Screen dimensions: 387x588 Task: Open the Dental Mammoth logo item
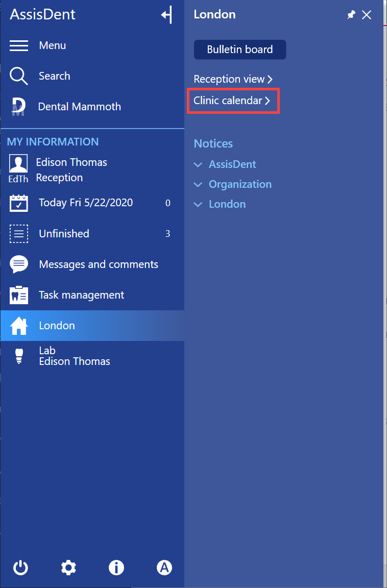(x=18, y=107)
